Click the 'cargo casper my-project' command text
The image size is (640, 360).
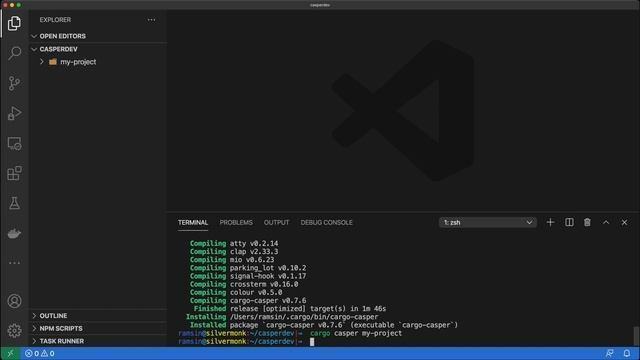[356, 333]
